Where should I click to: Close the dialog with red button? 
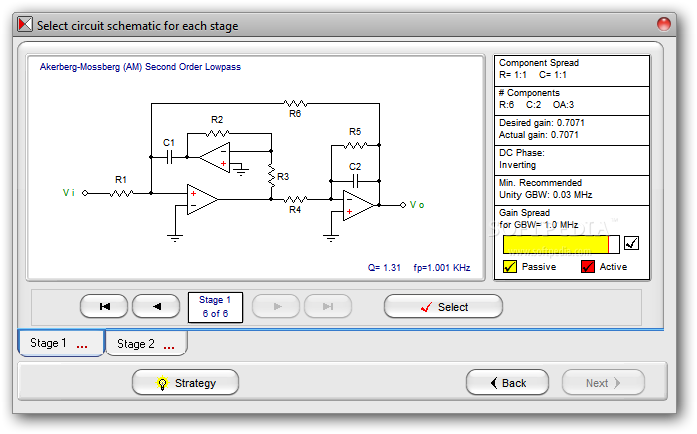pos(664,24)
